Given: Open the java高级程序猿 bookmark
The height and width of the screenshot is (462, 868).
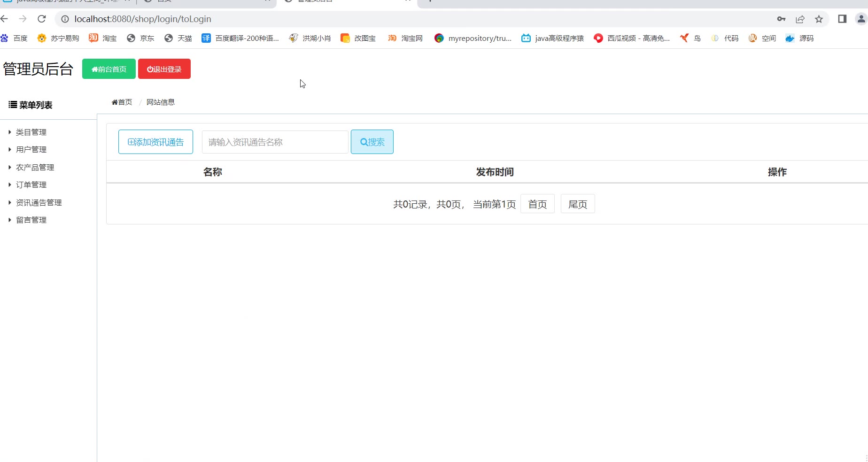Looking at the screenshot, I should 552,38.
